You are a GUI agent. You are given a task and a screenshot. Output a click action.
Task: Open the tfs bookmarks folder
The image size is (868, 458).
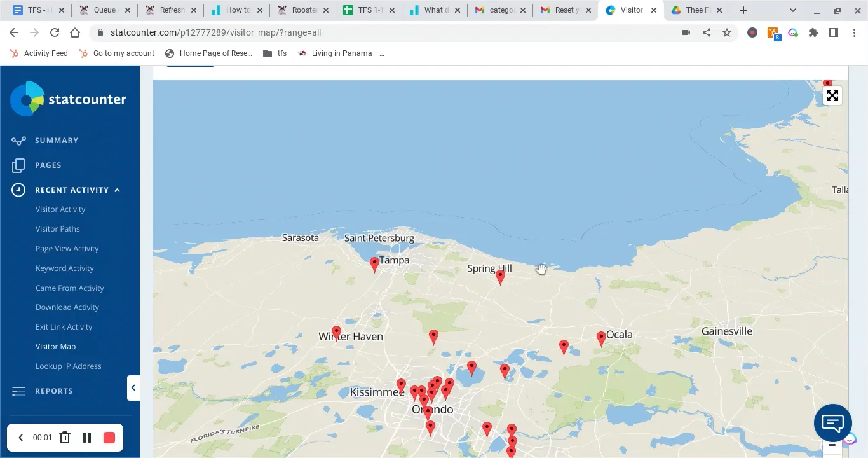coord(275,53)
